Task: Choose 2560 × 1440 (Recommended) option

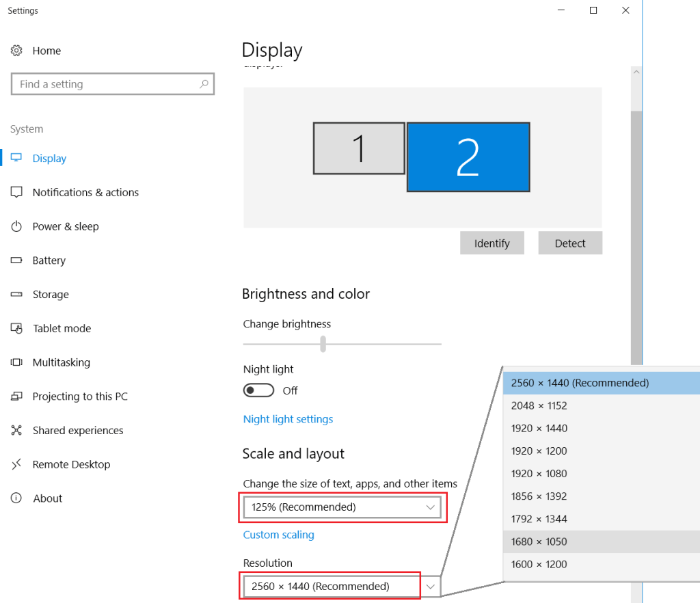Action: [x=602, y=383]
